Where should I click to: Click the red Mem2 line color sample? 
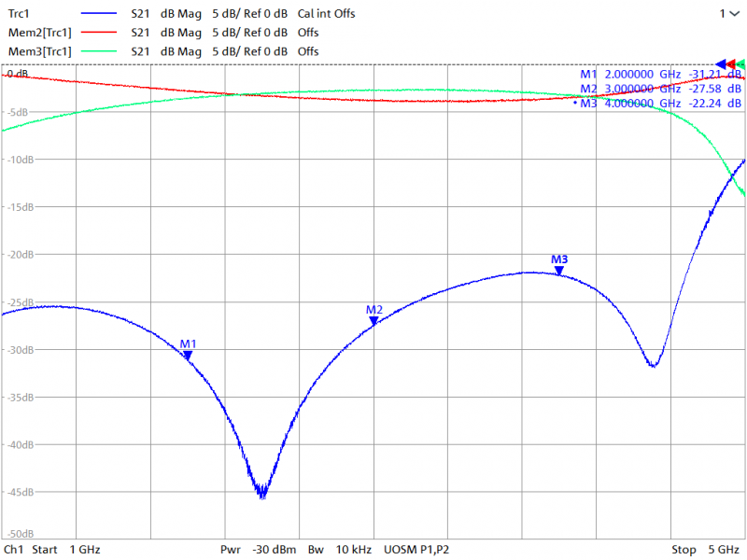(x=100, y=33)
